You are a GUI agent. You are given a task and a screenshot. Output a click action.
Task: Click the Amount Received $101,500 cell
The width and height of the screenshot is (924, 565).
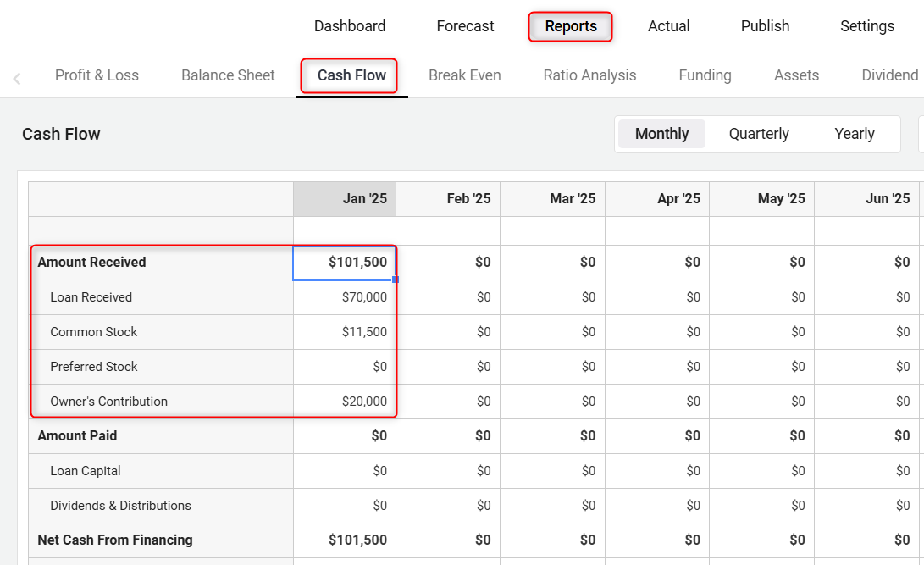(x=345, y=263)
